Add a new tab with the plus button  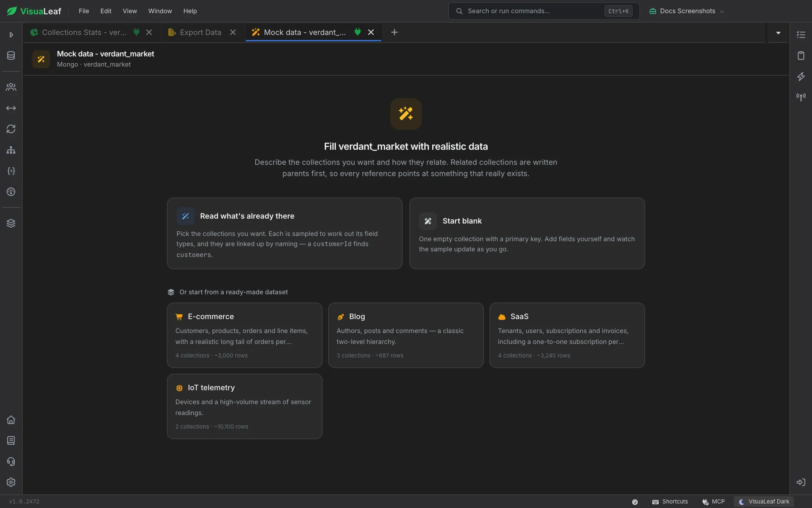pyautogui.click(x=394, y=32)
